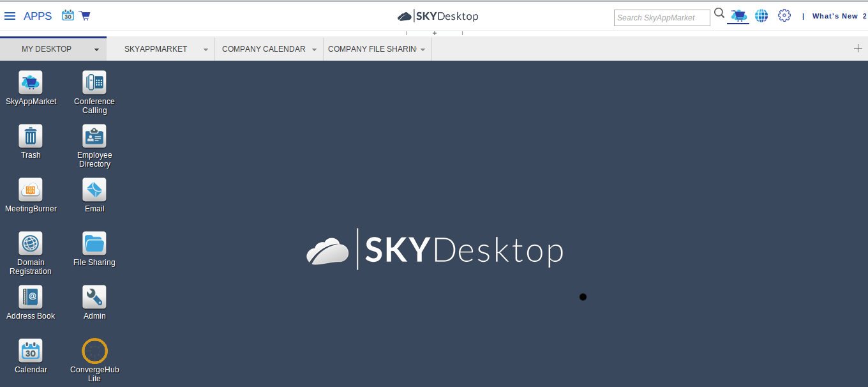868x387 pixels.
Task: Open the SkyAppMarket cloud cart icon in header
Action: (x=738, y=15)
